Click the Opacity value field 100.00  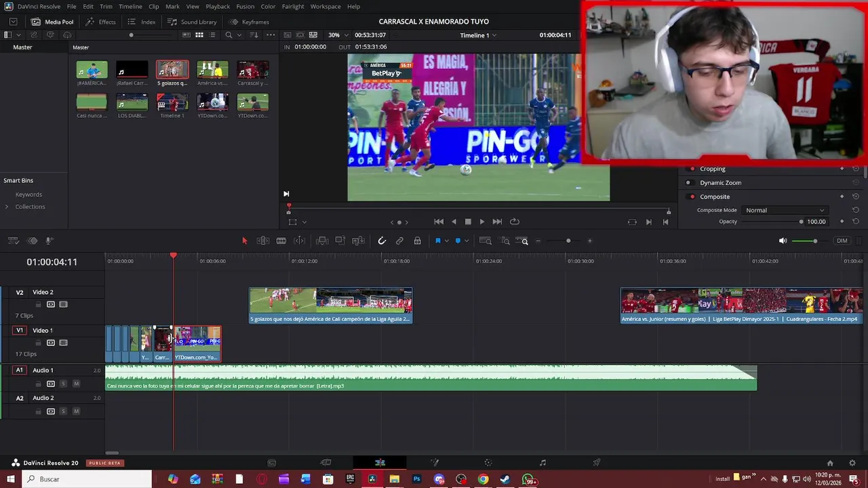pos(816,222)
